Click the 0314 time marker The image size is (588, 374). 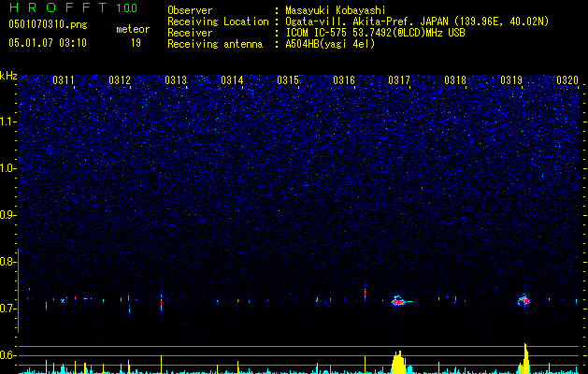(x=232, y=80)
